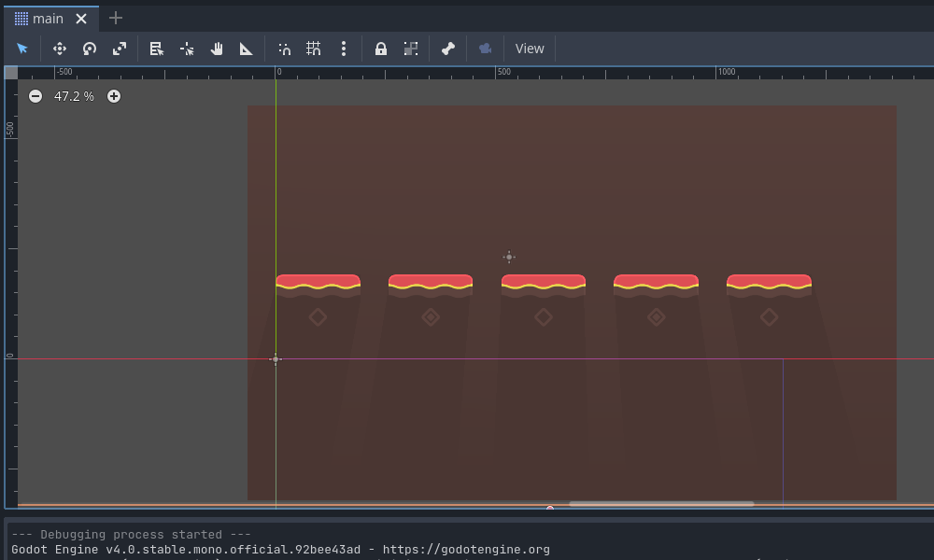Open skeleton options with the bone icon

(x=448, y=49)
